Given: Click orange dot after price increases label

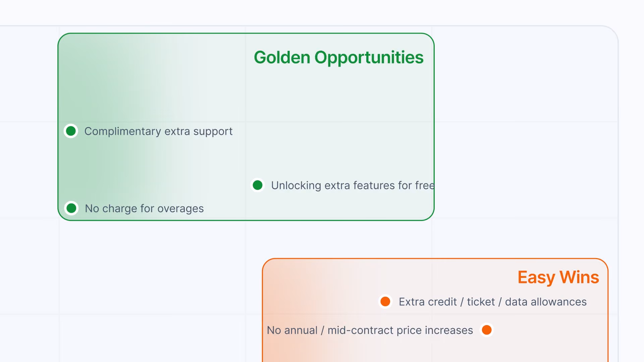Looking at the screenshot, I should pos(487,330).
